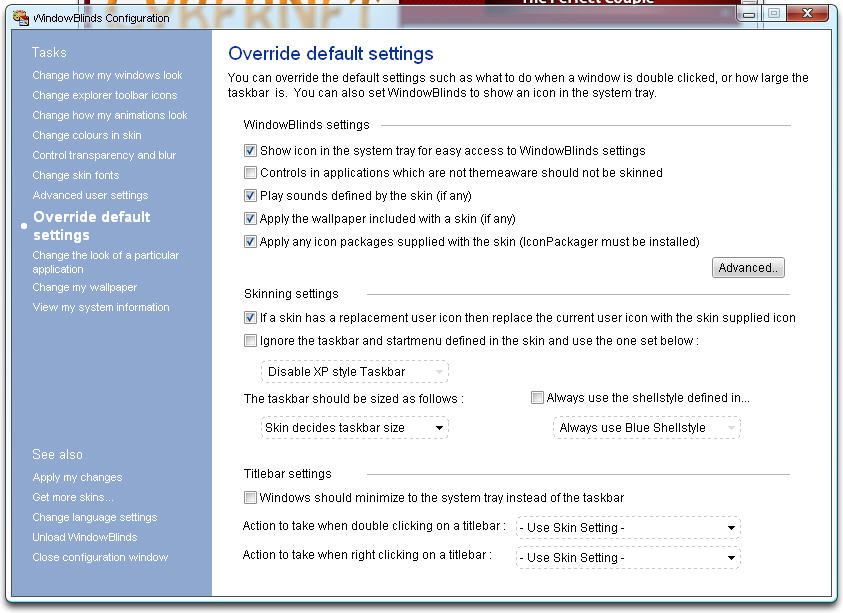Uncheck apply wallpaper included with a skin
The image size is (843, 613).
[x=250, y=218]
